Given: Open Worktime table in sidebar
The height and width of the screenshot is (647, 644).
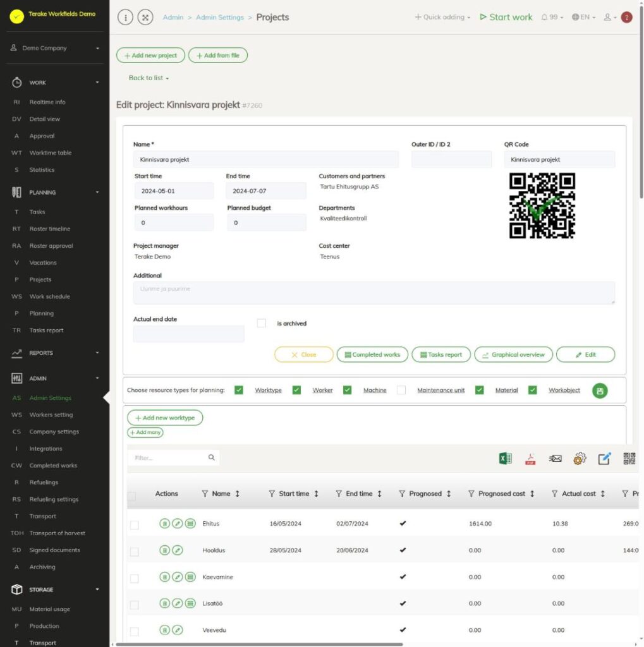Looking at the screenshot, I should (x=51, y=153).
